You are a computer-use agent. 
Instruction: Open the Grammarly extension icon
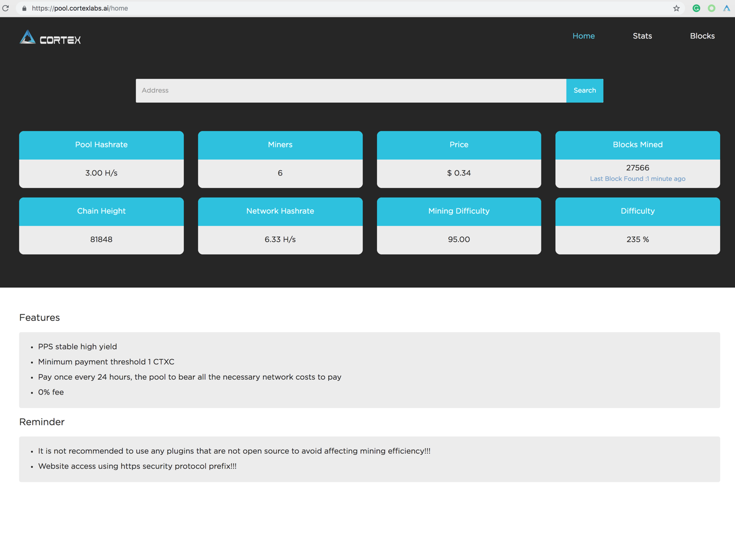click(x=696, y=8)
